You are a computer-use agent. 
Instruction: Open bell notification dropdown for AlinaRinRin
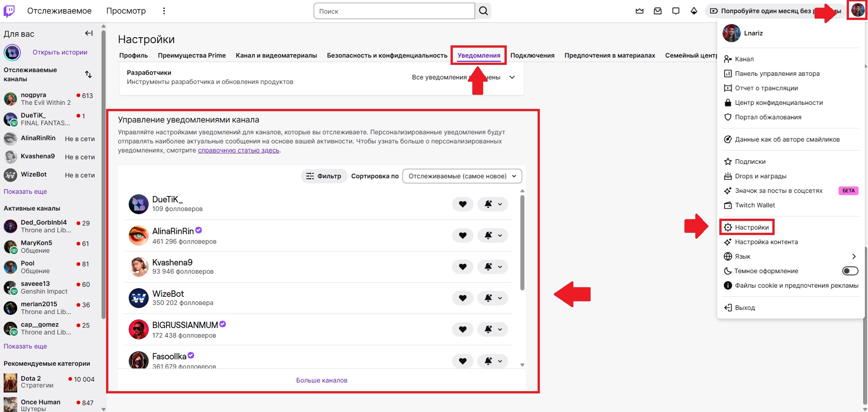point(493,235)
